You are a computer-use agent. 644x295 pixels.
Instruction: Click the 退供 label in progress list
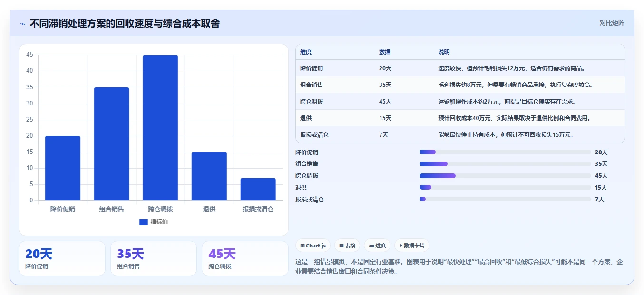pos(301,188)
